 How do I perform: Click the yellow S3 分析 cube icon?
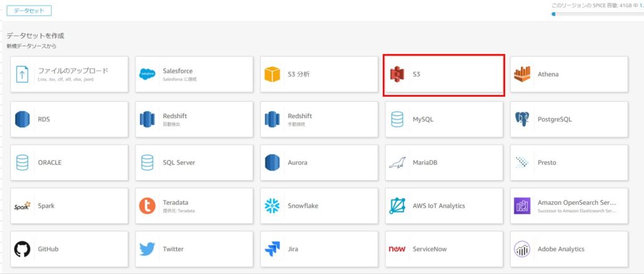(272, 75)
